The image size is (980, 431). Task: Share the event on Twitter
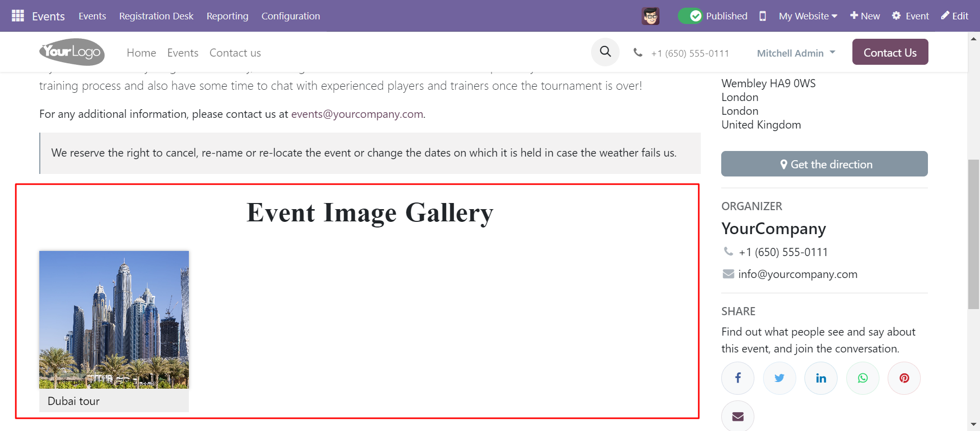[779, 378]
